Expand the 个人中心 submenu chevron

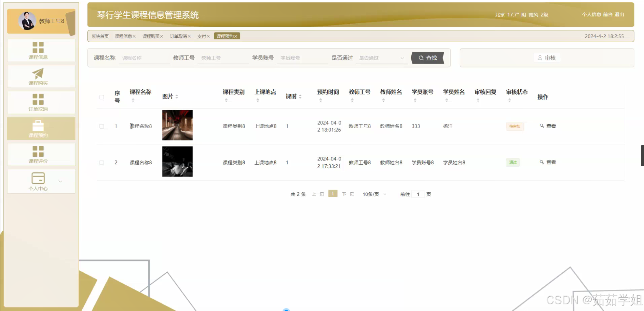click(x=60, y=181)
